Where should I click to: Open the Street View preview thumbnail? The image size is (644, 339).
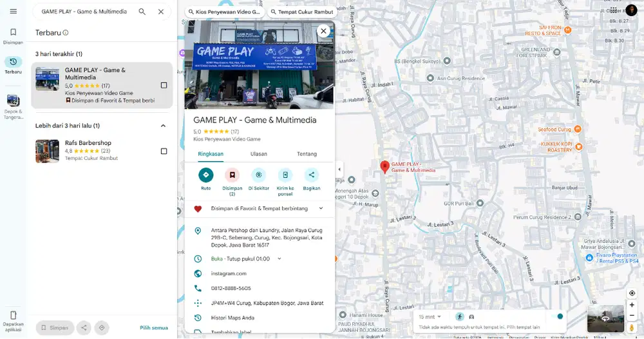605,318
